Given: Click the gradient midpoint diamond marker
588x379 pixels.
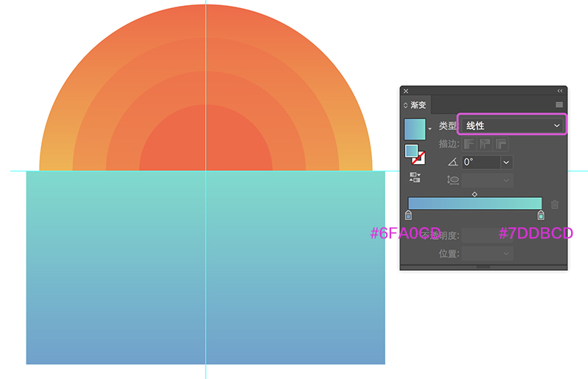Looking at the screenshot, I should tap(475, 194).
